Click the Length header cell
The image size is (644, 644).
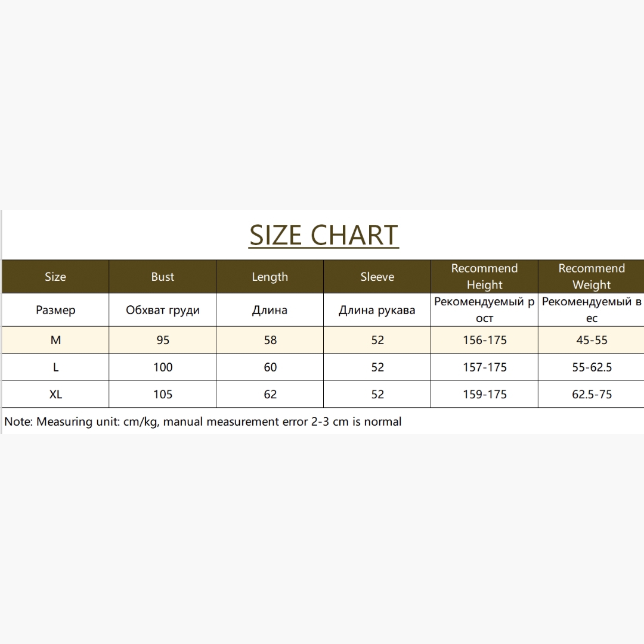click(x=270, y=277)
